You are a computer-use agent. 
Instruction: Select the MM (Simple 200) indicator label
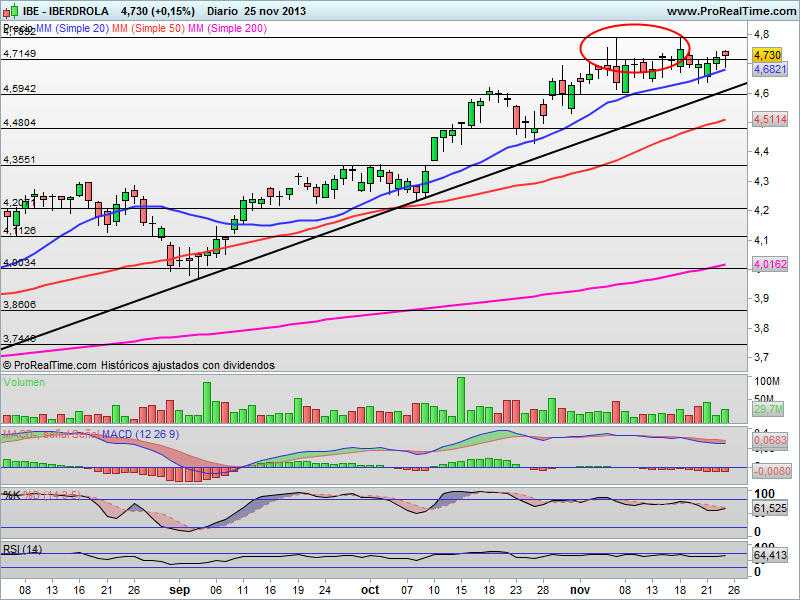228,28
